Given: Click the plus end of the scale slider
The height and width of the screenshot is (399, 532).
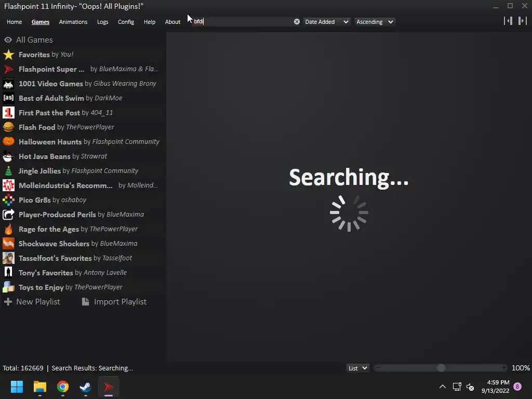Looking at the screenshot, I should [x=504, y=368].
